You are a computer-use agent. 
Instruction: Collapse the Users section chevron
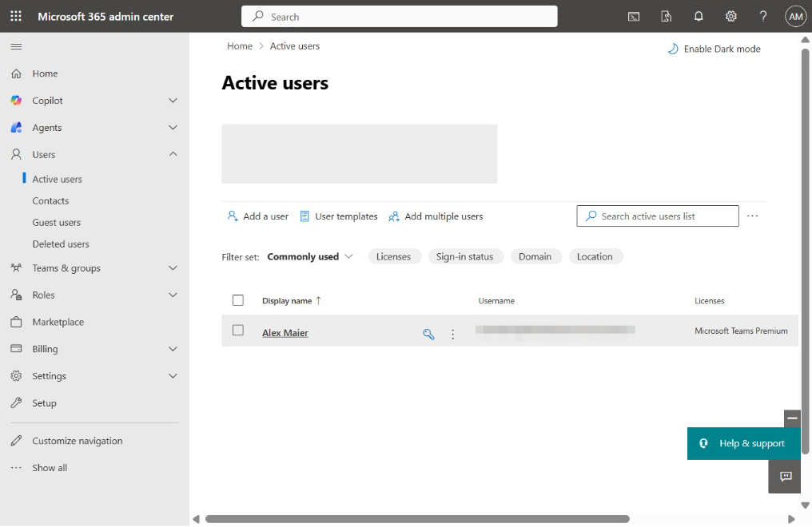tap(173, 154)
